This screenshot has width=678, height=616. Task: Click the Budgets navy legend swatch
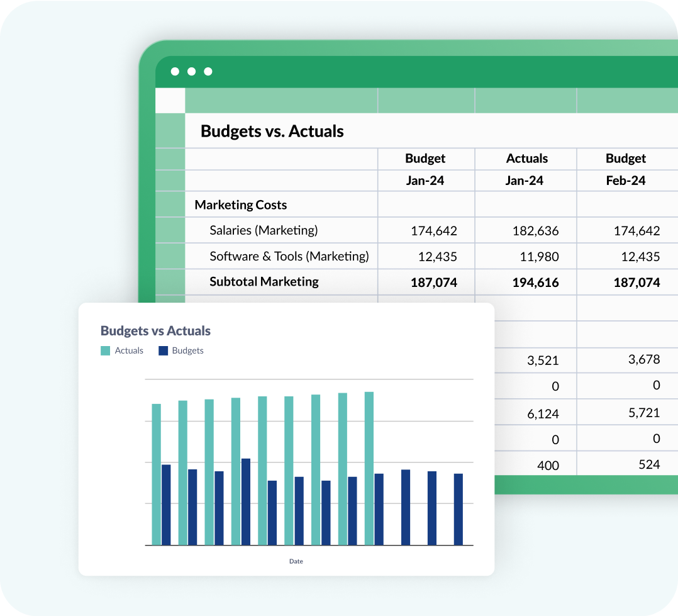click(x=163, y=350)
